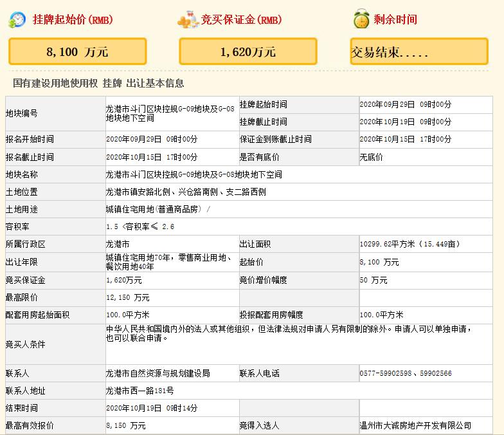The image size is (504, 435).
Task: Click the yellow 1,620万元 deposit box
Action: 248,52
